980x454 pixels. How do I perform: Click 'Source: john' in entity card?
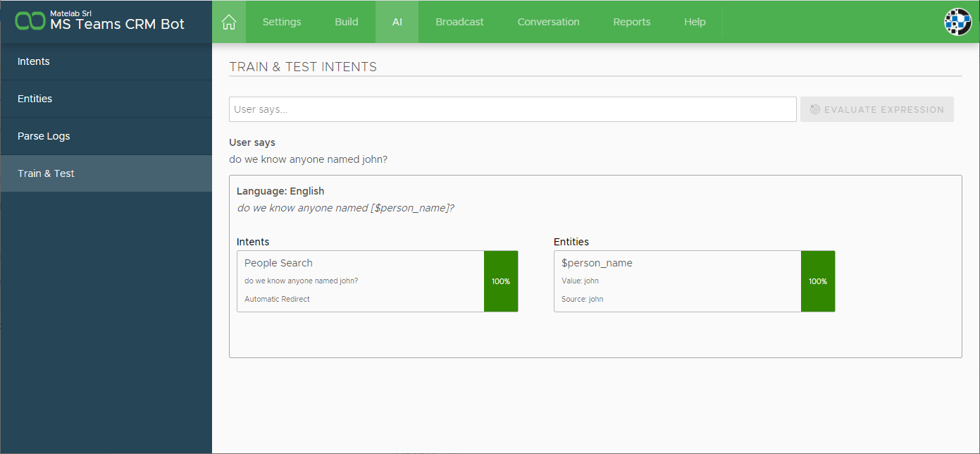[582, 299]
